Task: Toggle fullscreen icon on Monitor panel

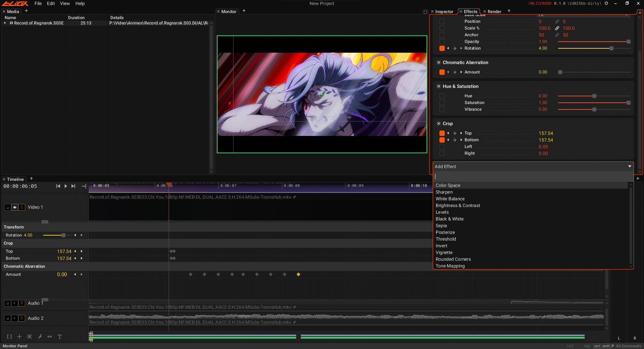Action: (x=426, y=12)
